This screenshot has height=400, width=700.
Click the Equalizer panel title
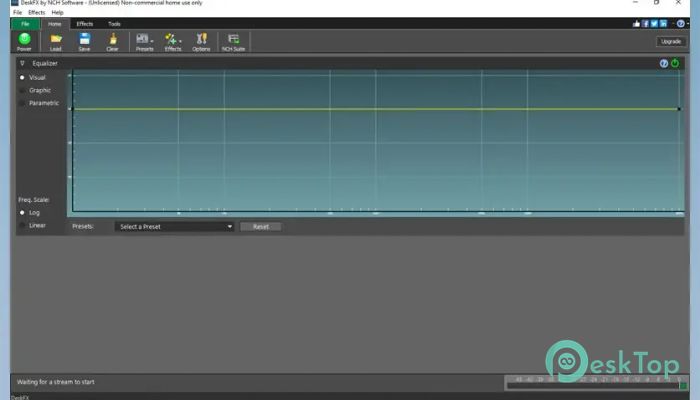45,63
